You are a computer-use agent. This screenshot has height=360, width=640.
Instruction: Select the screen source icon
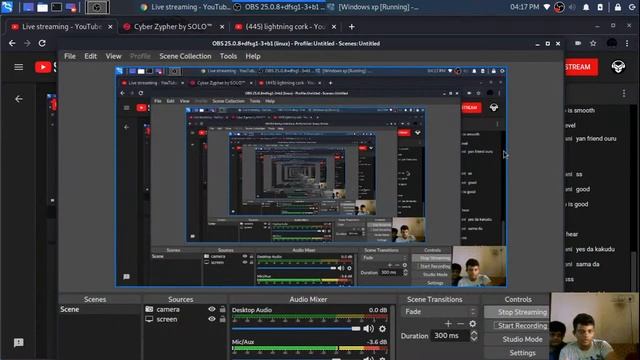tap(149, 319)
